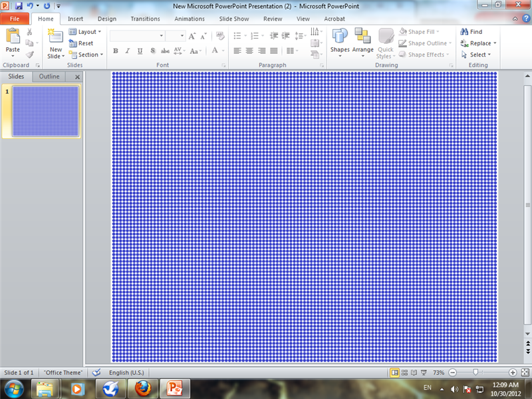Viewport: 532px width, 399px height.
Task: Toggle italic formatting
Action: coord(128,51)
